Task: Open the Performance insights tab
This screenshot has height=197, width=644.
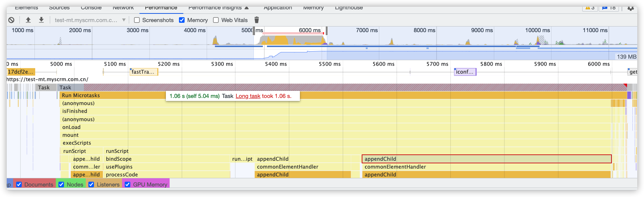Action: (215, 8)
